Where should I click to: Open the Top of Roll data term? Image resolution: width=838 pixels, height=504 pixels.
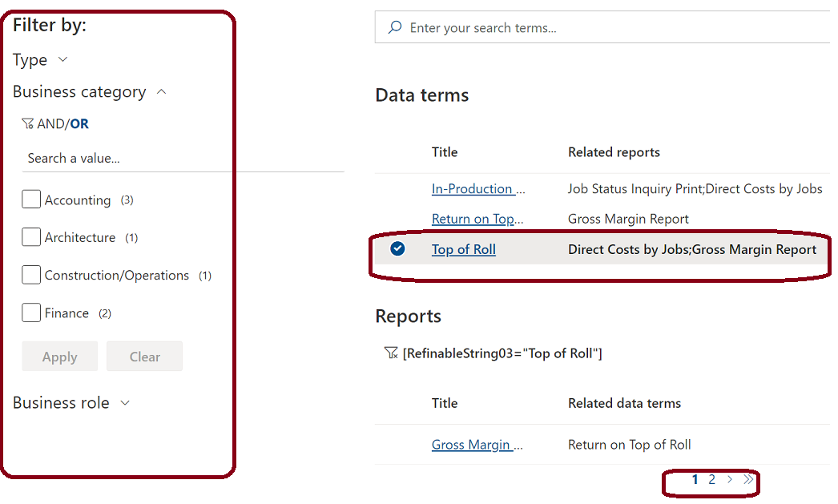click(463, 249)
